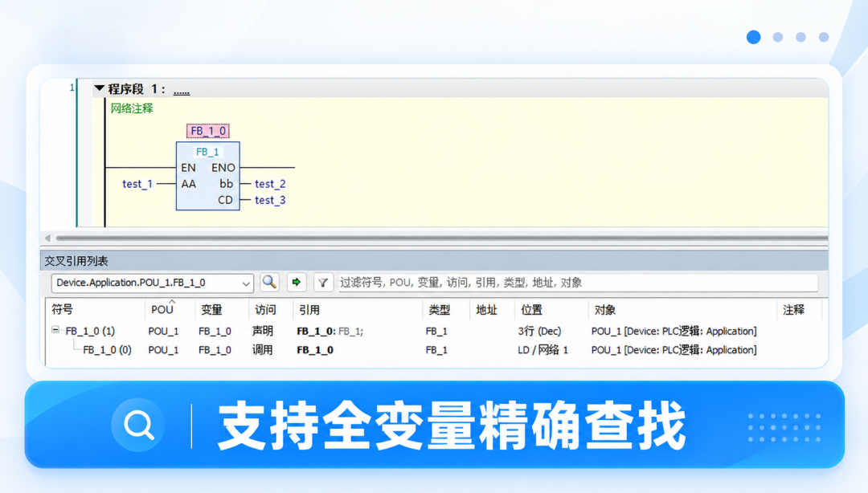
Task: Click the test_3 output variable
Action: tap(270, 200)
